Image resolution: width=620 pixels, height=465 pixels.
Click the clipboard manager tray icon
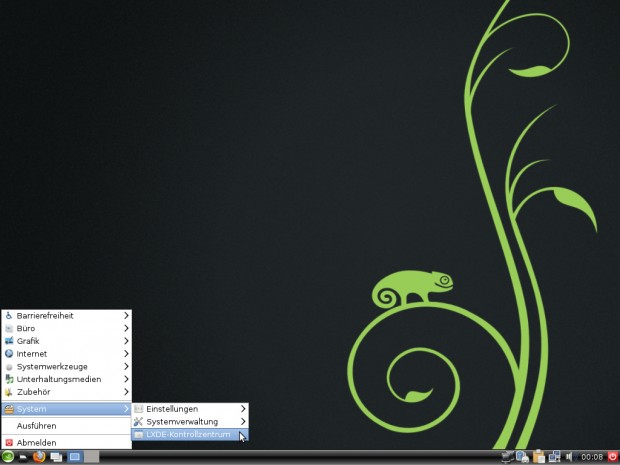pos(539,457)
